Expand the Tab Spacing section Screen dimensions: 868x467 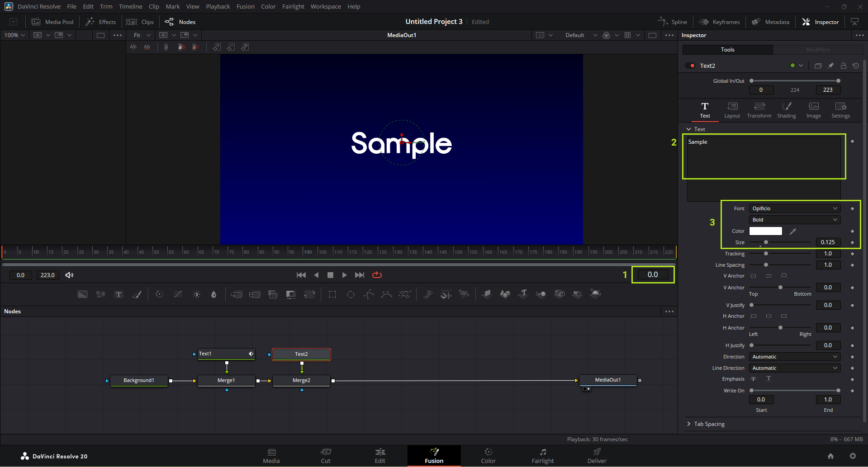709,424
